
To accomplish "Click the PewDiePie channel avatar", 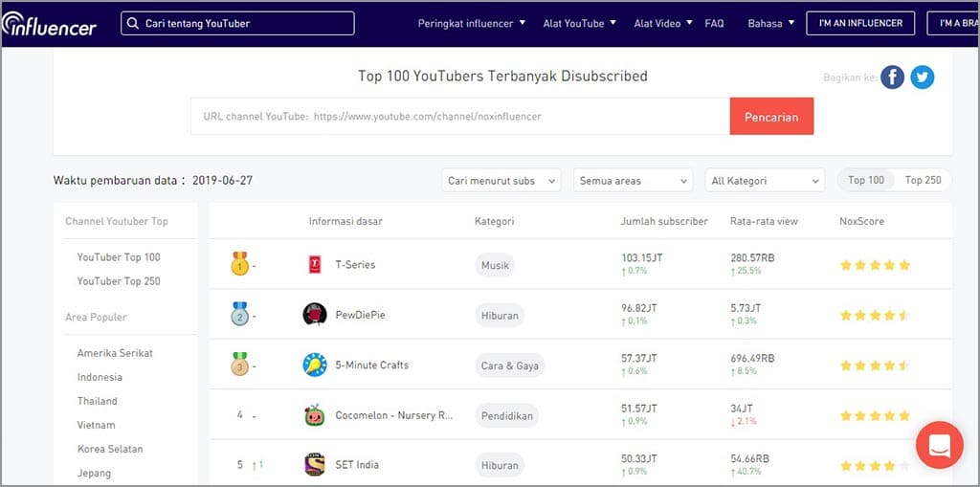I will pyautogui.click(x=315, y=315).
